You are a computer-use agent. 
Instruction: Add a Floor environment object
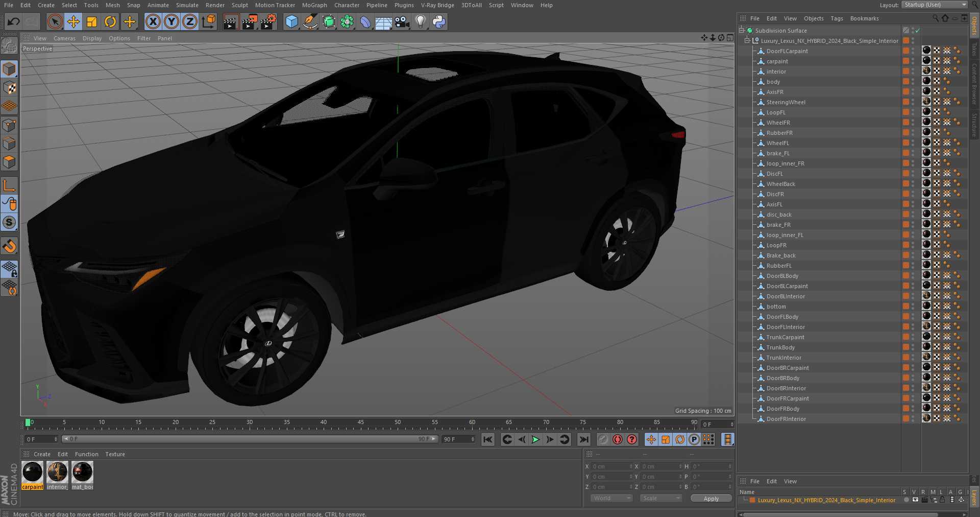pos(383,21)
